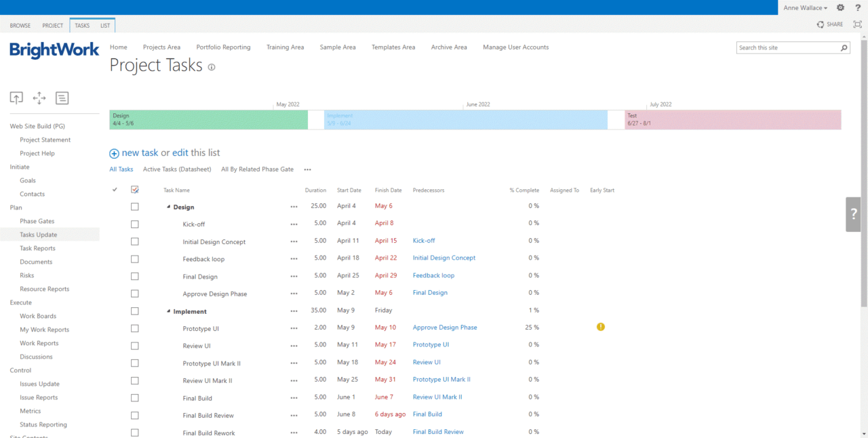Viewport: 868px width, 438px height.
Task: Switch to the BROWSE ribbon tab
Action: click(20, 24)
